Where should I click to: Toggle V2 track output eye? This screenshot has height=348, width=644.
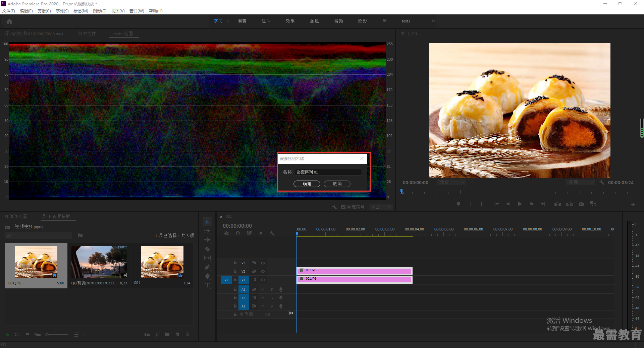[263, 271]
